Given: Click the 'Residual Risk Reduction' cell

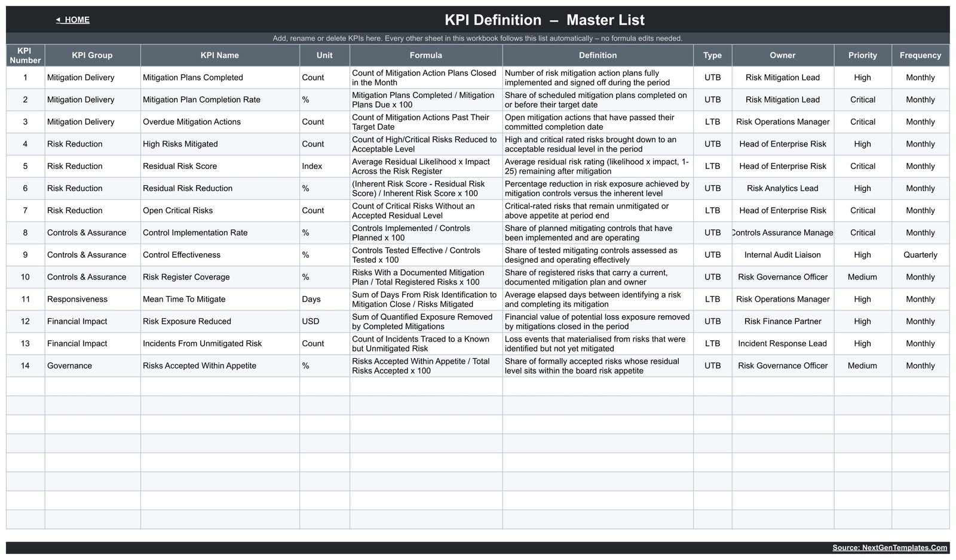Looking at the screenshot, I should 220,188.
